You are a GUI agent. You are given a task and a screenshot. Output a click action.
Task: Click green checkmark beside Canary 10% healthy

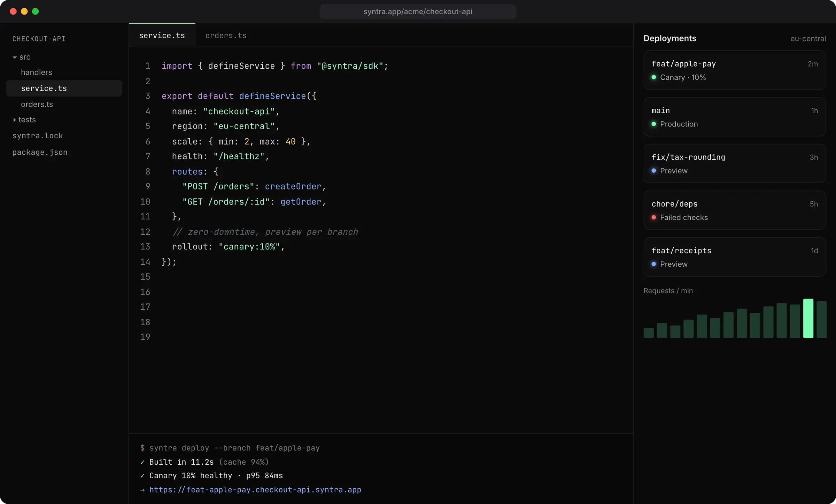point(142,476)
